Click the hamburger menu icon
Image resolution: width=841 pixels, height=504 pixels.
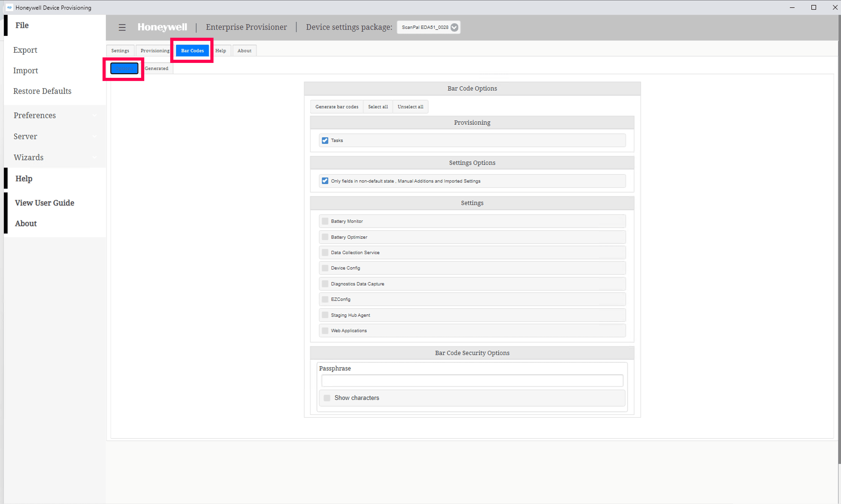coord(122,28)
